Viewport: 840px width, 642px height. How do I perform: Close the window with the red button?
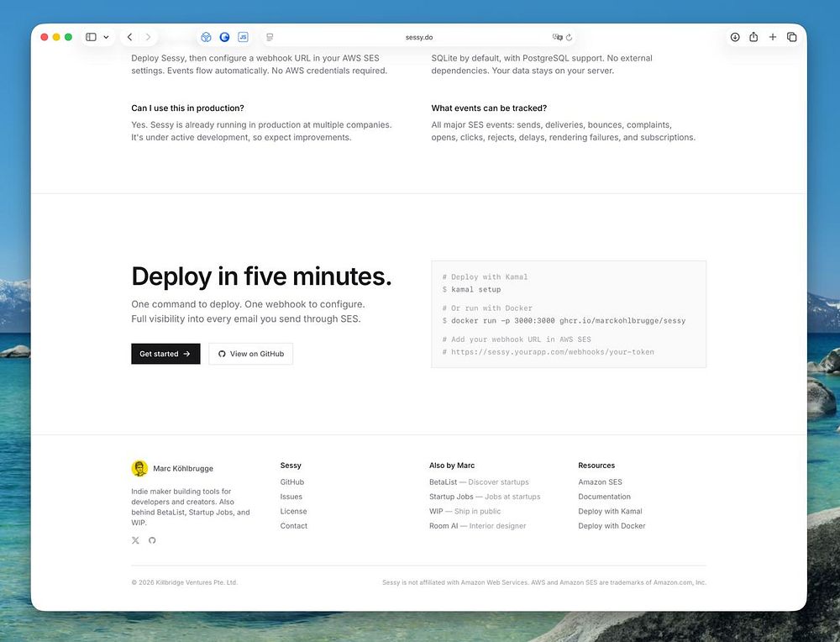(x=45, y=37)
